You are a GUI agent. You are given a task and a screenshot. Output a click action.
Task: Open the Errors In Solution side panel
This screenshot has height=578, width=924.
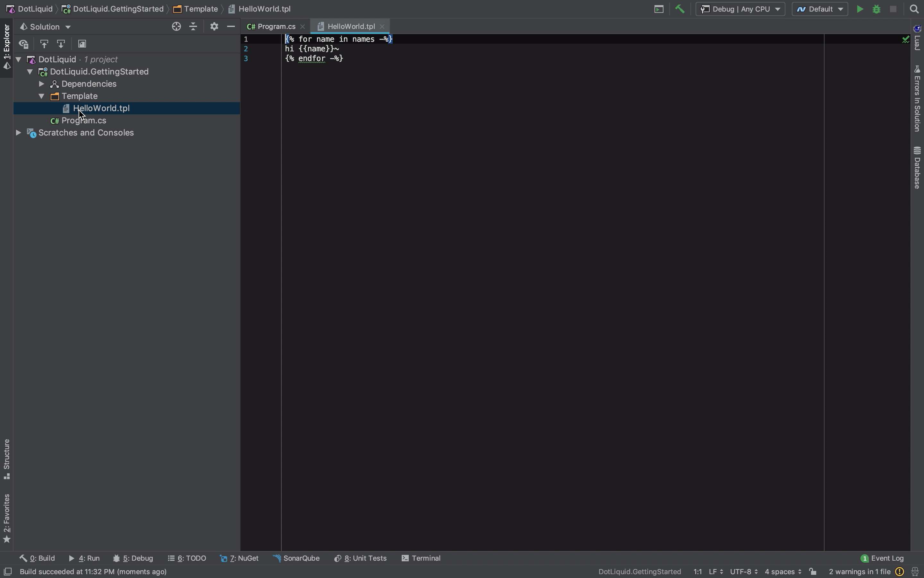point(917,99)
